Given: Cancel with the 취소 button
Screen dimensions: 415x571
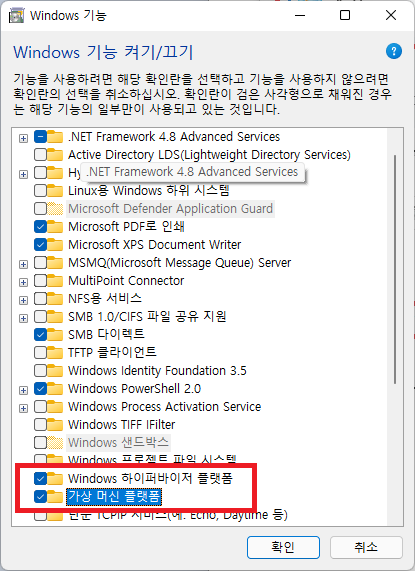Looking at the screenshot, I should pyautogui.click(x=366, y=547).
